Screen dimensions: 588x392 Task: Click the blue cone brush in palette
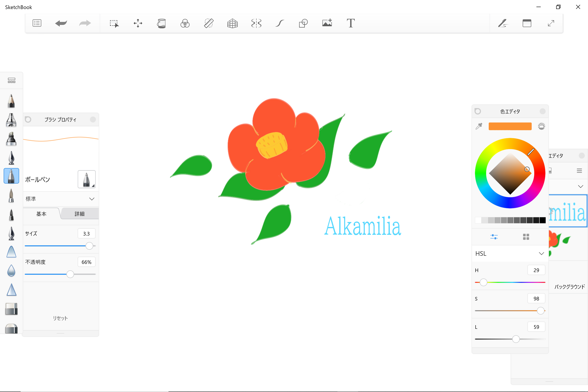[x=11, y=251]
